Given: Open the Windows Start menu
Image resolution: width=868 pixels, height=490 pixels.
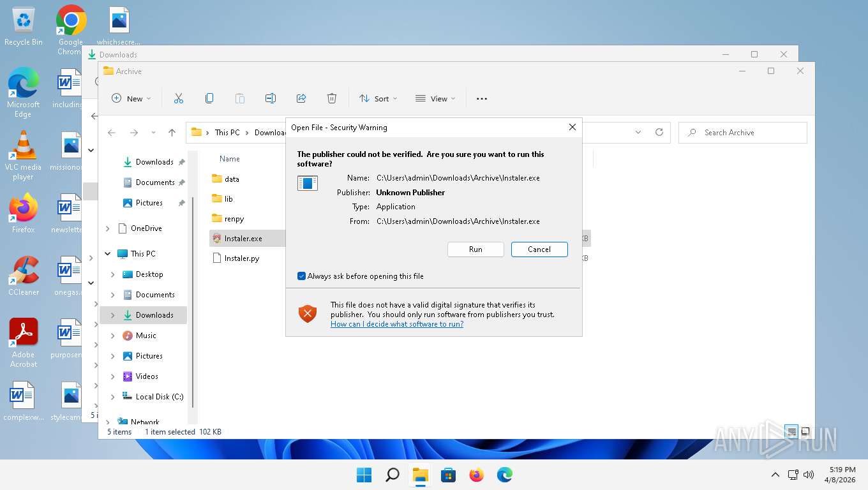Looking at the screenshot, I should click(x=364, y=475).
